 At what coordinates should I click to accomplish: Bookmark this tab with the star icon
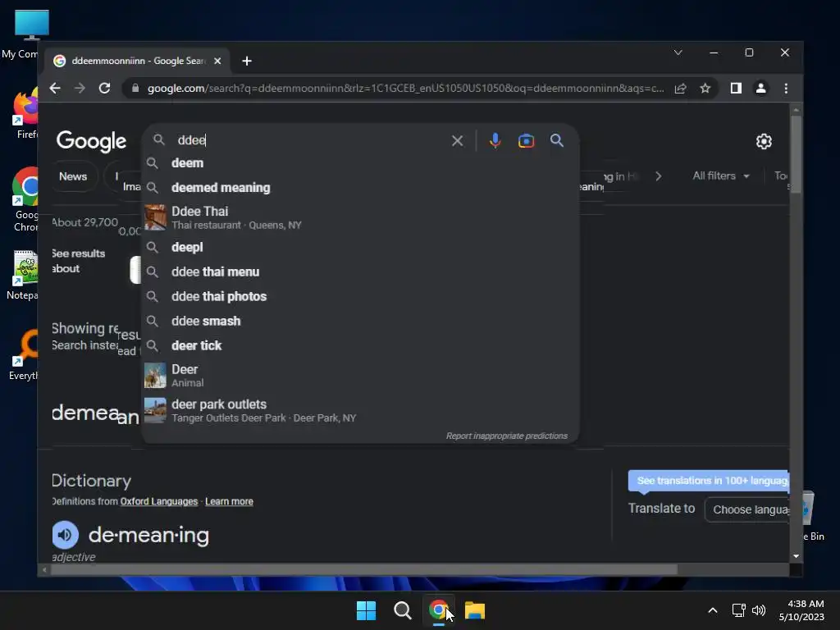705,89
